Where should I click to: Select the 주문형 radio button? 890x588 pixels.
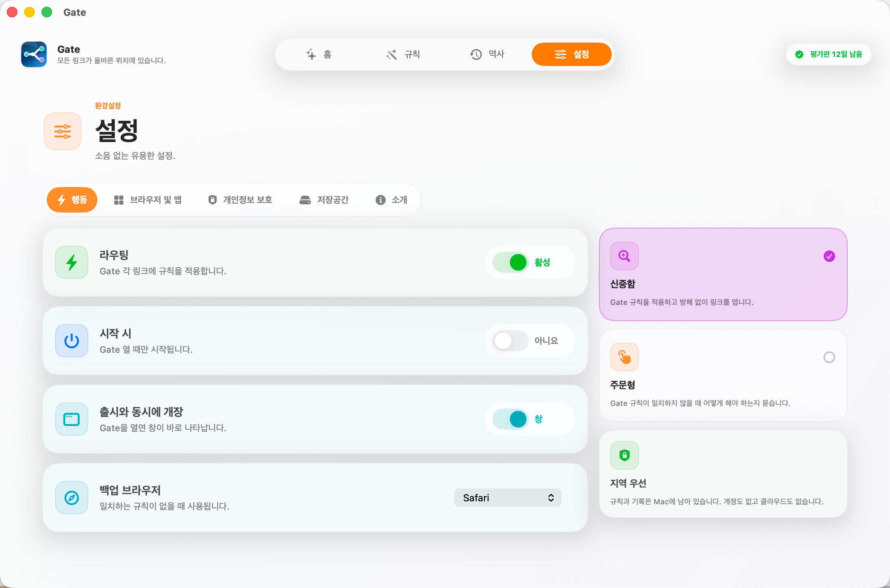pyautogui.click(x=829, y=357)
